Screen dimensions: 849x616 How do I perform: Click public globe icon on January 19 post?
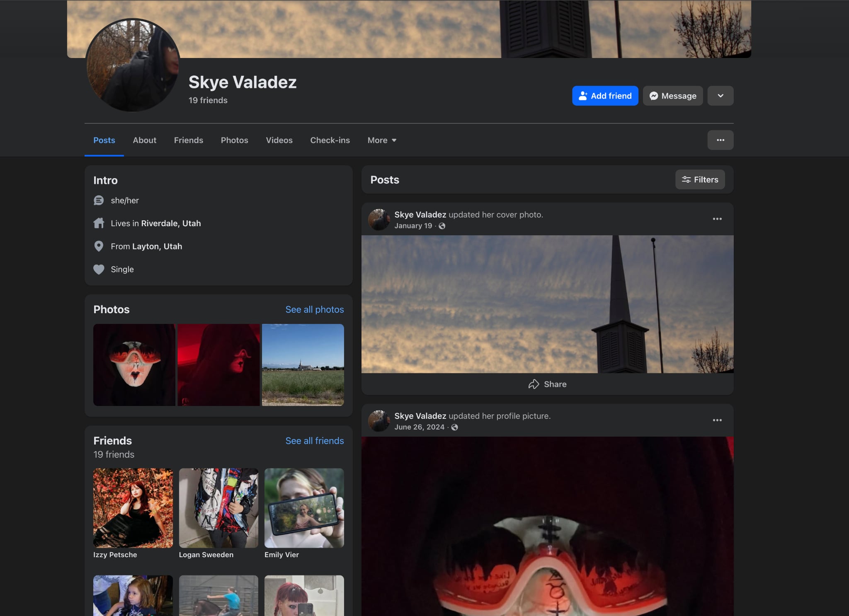point(442,226)
